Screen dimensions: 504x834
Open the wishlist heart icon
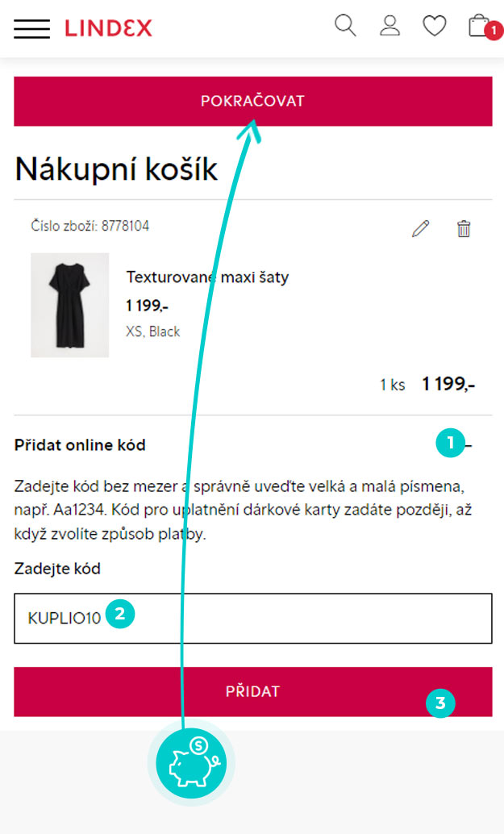pos(435,27)
